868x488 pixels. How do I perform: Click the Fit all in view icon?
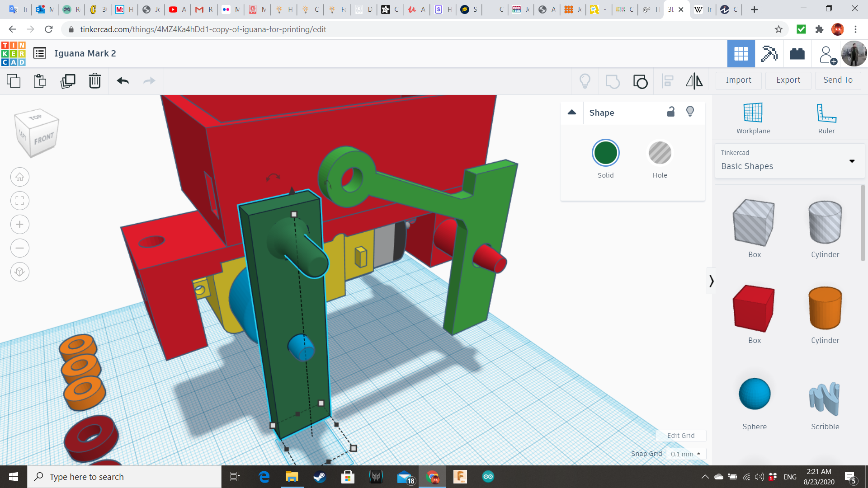pyautogui.click(x=20, y=201)
